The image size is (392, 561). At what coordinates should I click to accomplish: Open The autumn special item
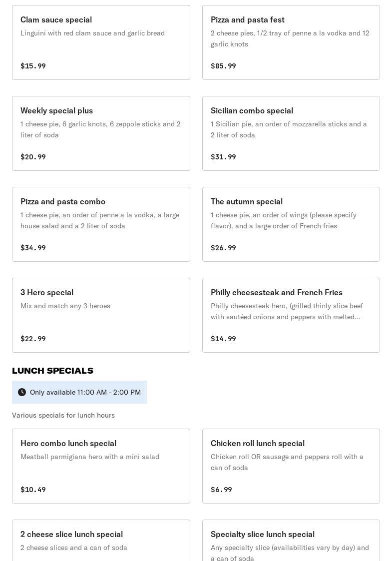coord(291,224)
